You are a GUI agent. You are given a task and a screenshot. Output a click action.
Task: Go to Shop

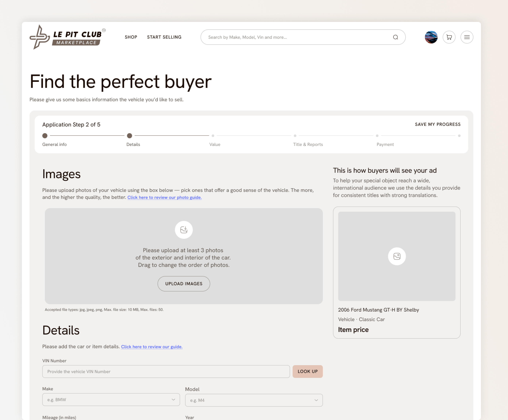[x=131, y=37]
